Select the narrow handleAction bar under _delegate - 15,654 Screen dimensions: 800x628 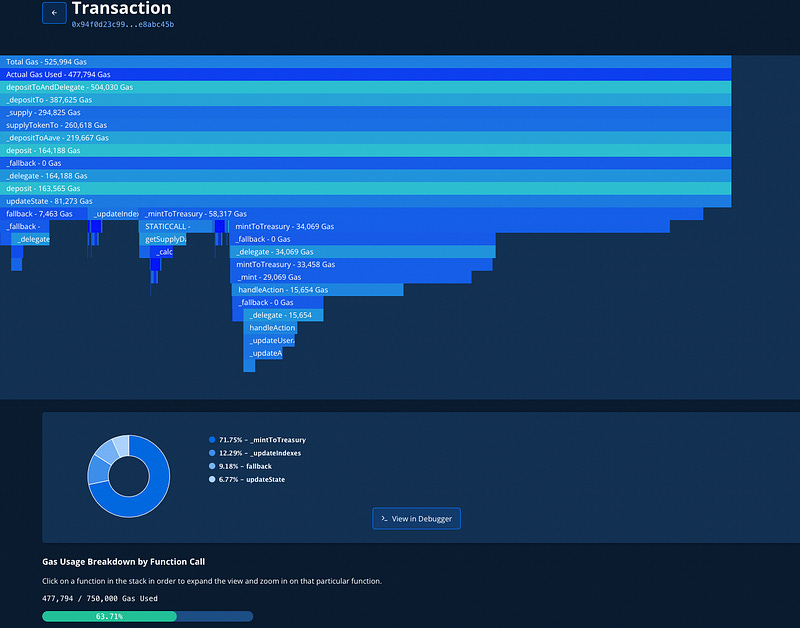click(x=270, y=328)
